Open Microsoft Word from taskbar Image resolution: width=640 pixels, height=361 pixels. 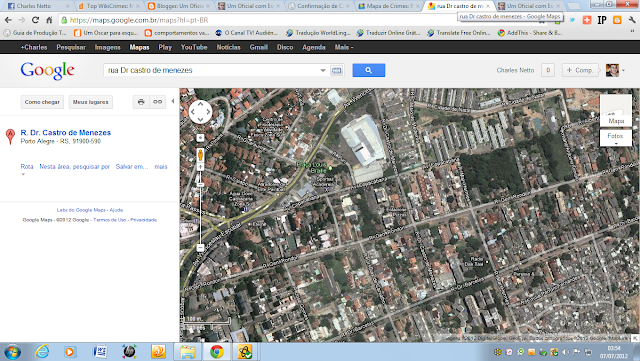100,352
